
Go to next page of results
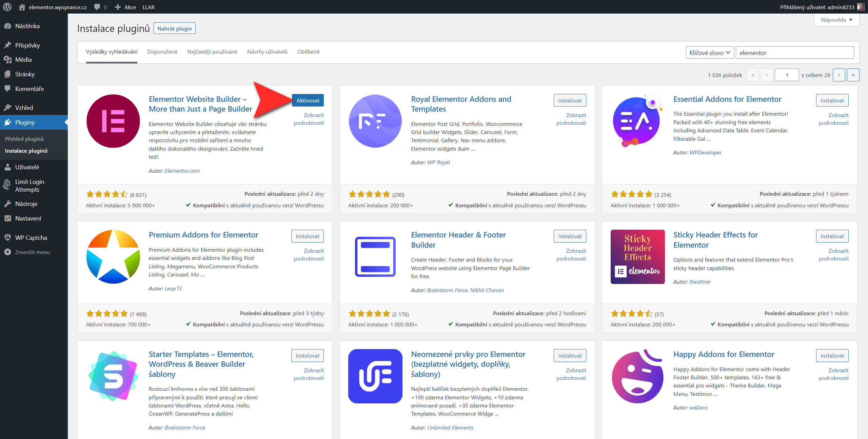coord(839,75)
